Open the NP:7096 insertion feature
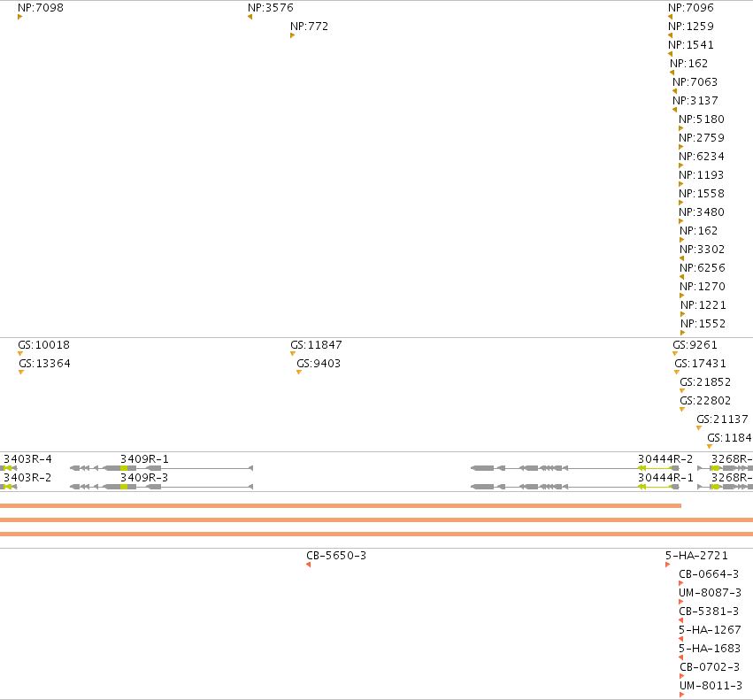753x700 pixels. pos(670,17)
